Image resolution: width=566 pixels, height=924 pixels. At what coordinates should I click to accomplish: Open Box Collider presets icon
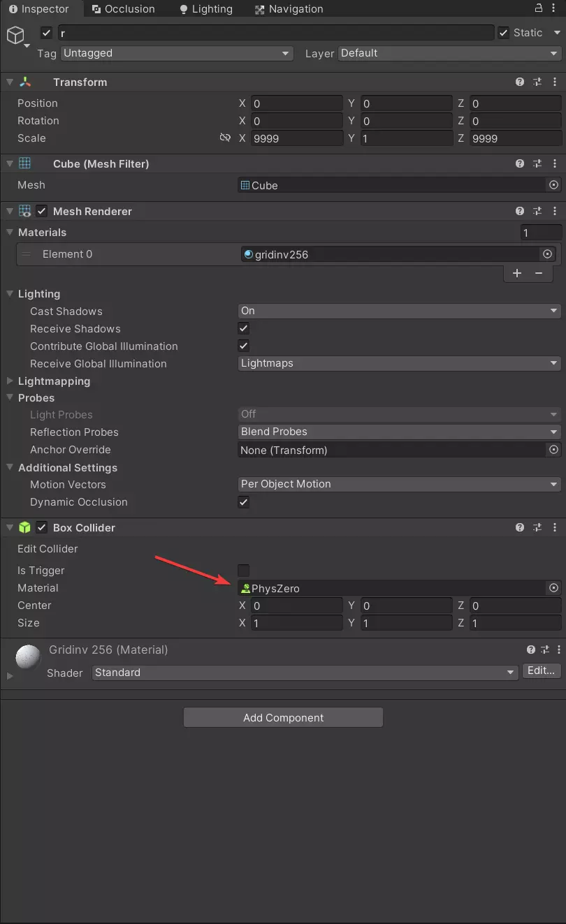pyautogui.click(x=537, y=528)
